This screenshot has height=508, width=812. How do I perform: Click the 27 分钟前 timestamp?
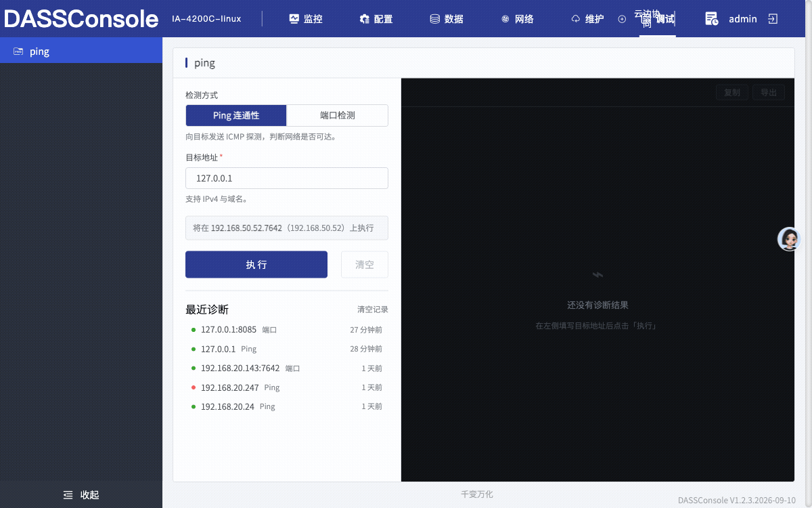[x=366, y=330]
